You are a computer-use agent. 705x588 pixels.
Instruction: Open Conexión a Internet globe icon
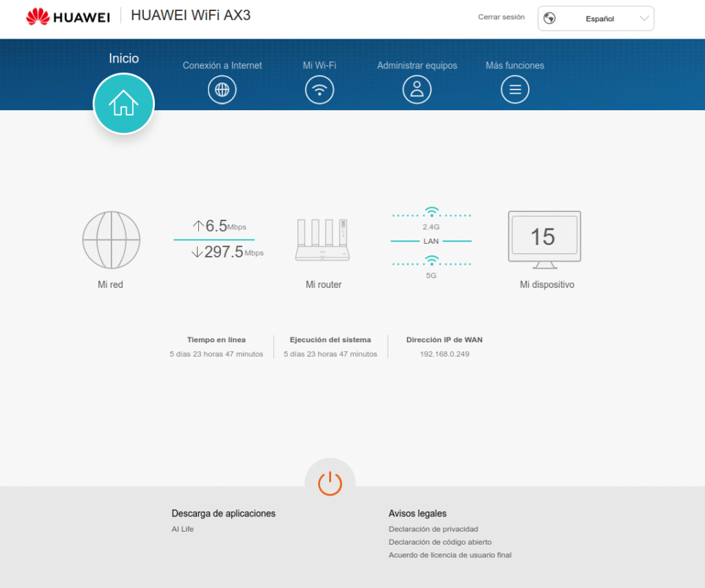click(222, 90)
